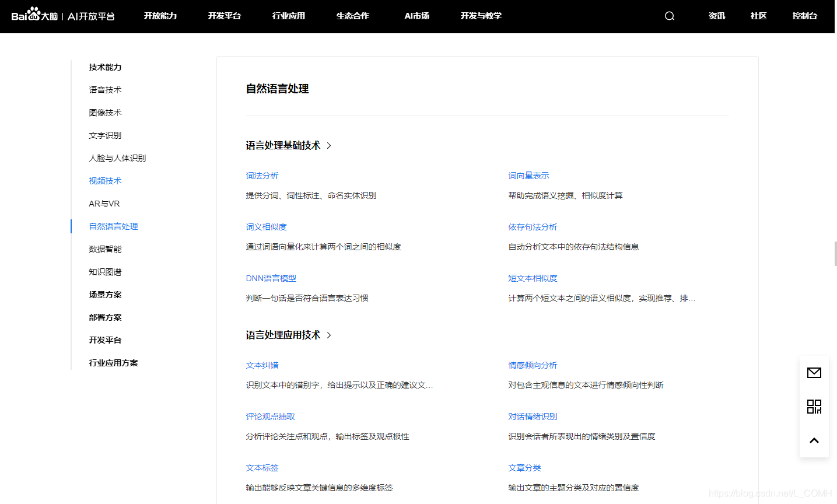Click the Baidu AI open platform logo
The image size is (837, 504).
(x=63, y=15)
